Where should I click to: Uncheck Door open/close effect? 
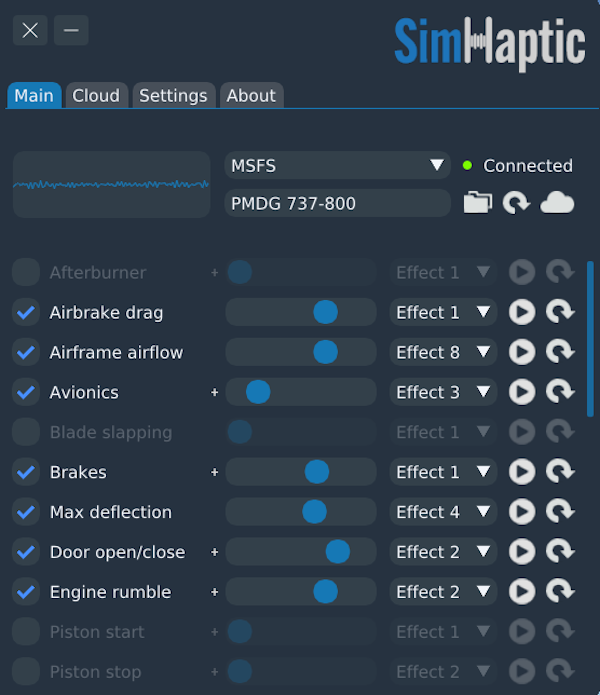[26, 551]
